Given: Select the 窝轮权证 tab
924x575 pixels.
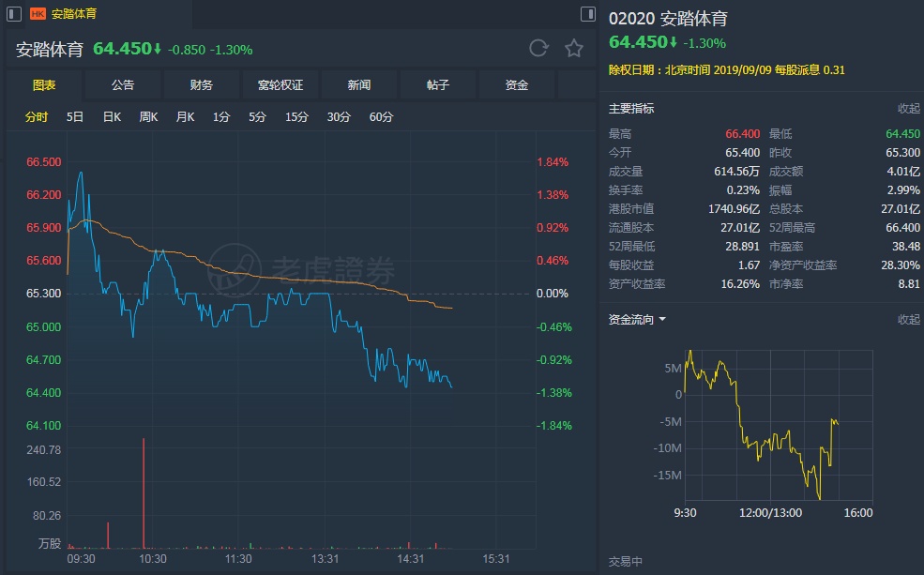Looking at the screenshot, I should pos(280,85).
